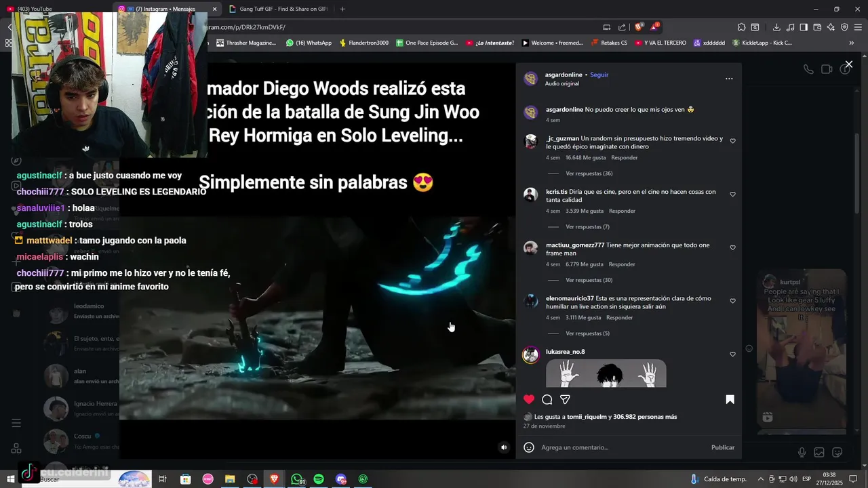Record a voice message with the microphone
868x488 pixels.
click(802, 452)
